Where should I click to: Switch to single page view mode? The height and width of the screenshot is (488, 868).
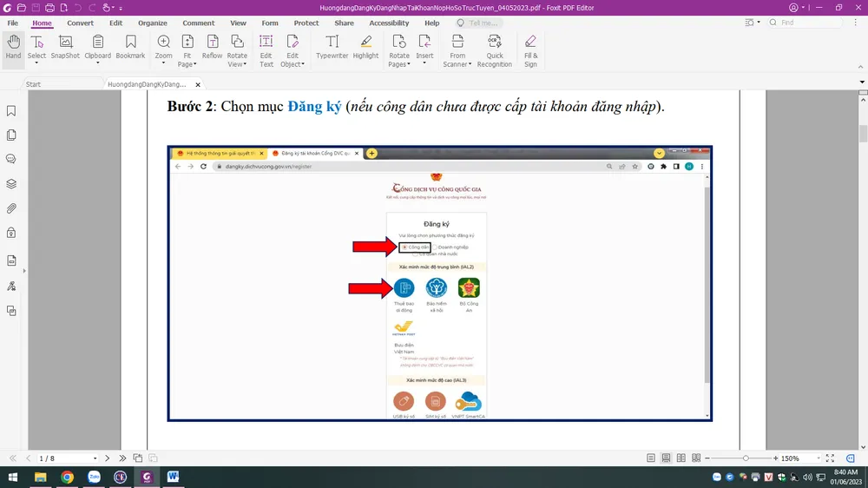651,458
